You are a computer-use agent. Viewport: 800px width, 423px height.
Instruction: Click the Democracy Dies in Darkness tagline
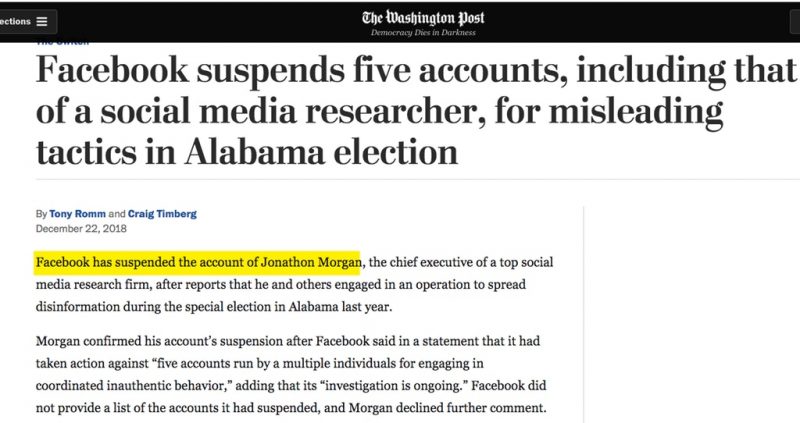[x=423, y=33]
